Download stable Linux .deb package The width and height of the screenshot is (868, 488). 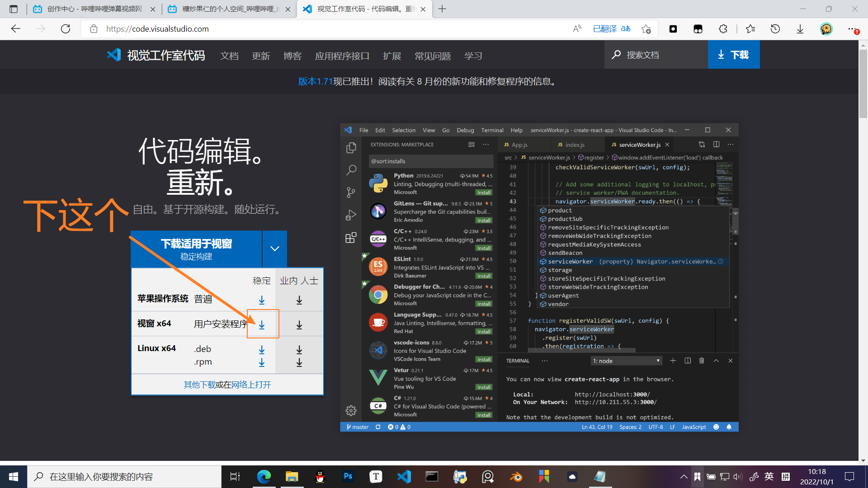[x=262, y=350]
